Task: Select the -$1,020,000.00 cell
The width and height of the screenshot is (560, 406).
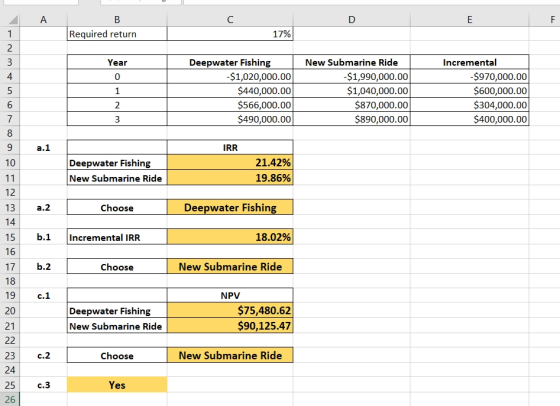Action: [230, 76]
